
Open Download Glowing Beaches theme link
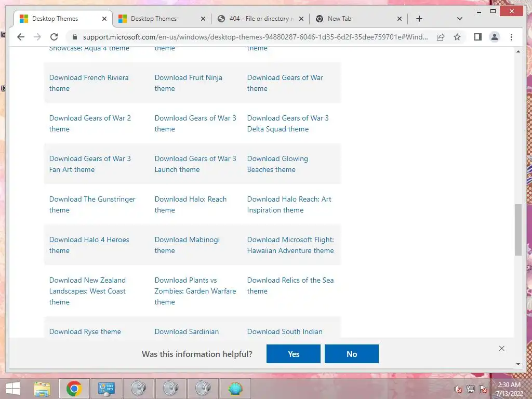click(277, 164)
